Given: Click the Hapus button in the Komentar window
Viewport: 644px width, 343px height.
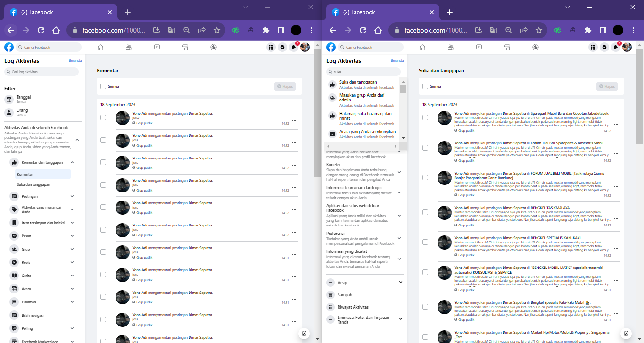Looking at the screenshot, I should coord(285,86).
